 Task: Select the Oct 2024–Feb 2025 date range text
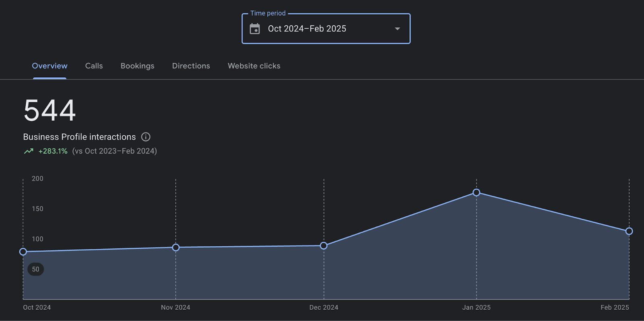[307, 29]
